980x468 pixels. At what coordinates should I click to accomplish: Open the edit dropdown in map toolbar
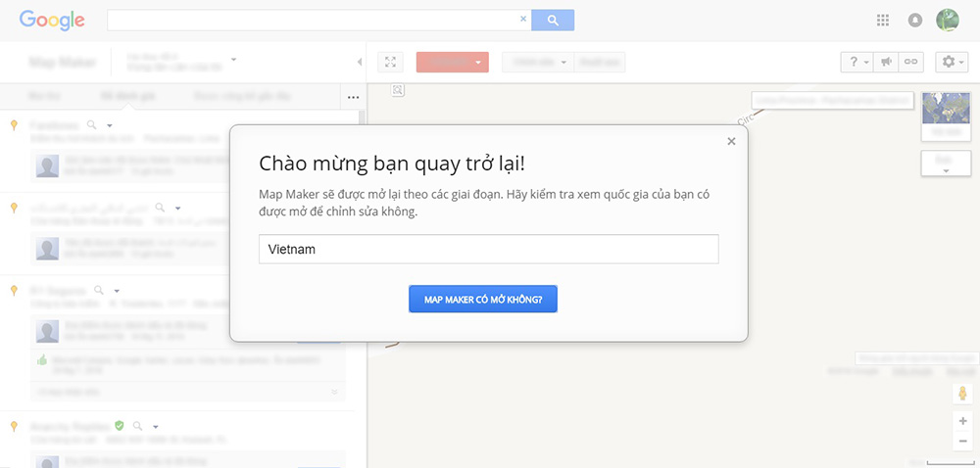point(537,62)
